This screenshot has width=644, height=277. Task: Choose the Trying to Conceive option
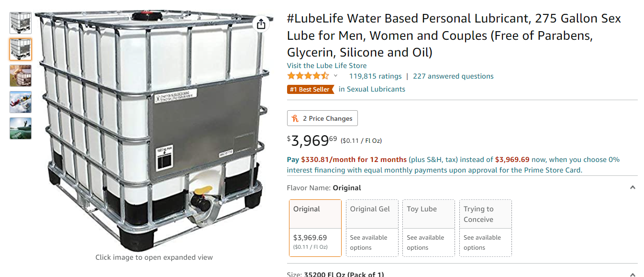486,228
